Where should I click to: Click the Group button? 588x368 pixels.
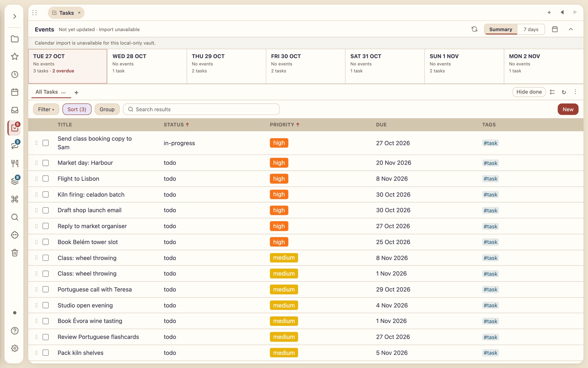click(107, 109)
